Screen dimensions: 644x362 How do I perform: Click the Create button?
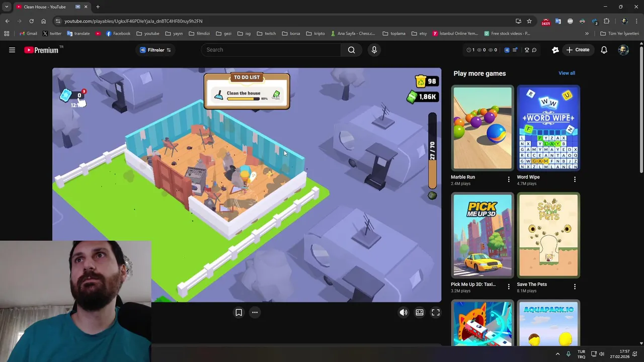point(578,50)
